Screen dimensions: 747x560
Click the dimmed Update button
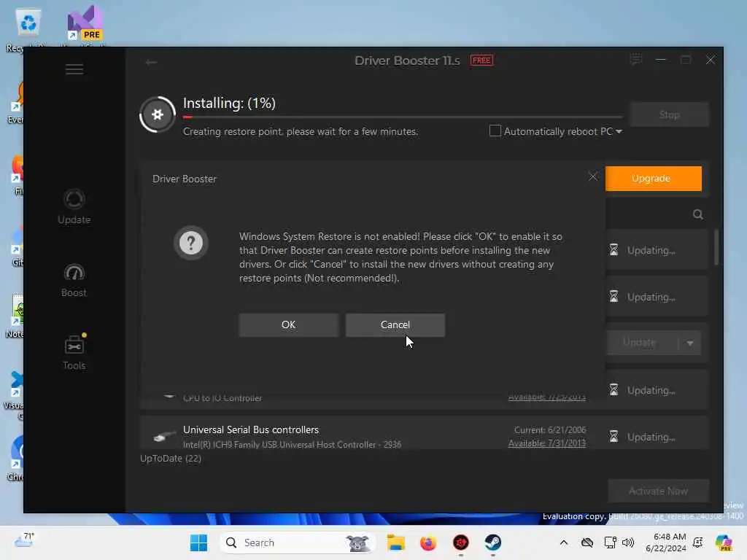pyautogui.click(x=639, y=343)
